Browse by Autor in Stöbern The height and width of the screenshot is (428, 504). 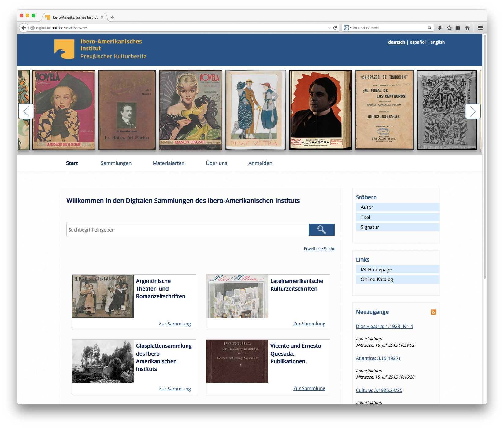[398, 207]
